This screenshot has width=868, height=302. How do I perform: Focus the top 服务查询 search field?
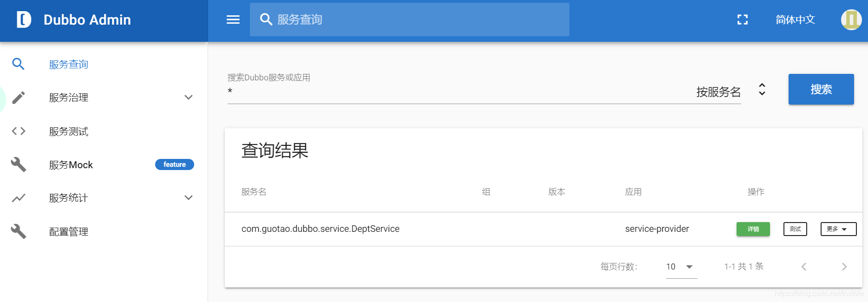pyautogui.click(x=410, y=20)
